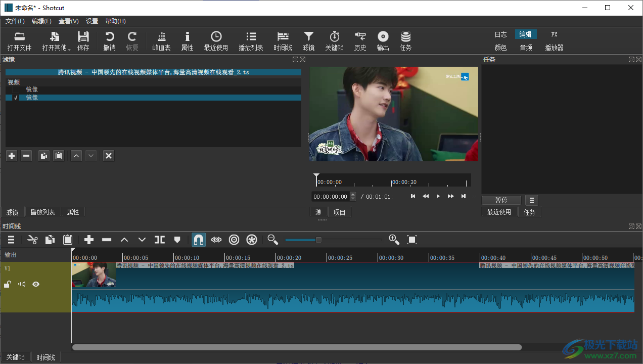Undo with the 撤销 icon
Image resolution: width=643 pixels, height=364 pixels.
pos(109,41)
